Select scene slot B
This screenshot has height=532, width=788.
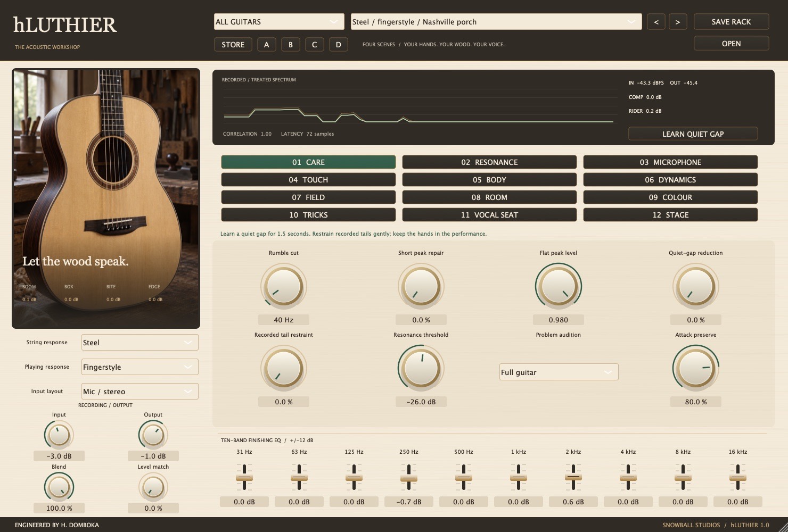click(x=290, y=45)
